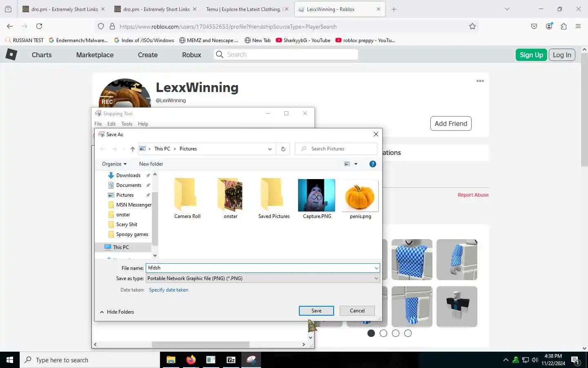
Task: Click the Search Pictures field
Action: click(x=336, y=149)
